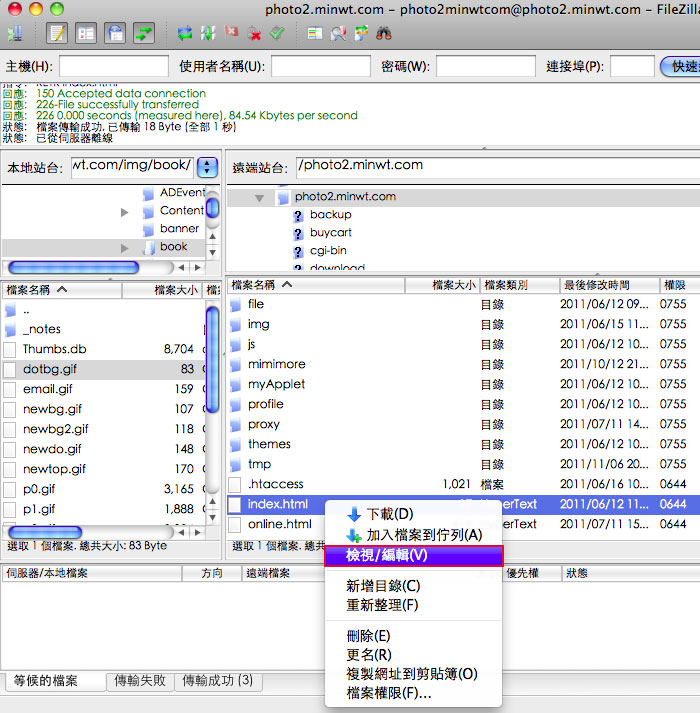Image resolution: width=700 pixels, height=713 pixels.
Task: Select mimimore folder row in remote list
Action: pos(463,364)
